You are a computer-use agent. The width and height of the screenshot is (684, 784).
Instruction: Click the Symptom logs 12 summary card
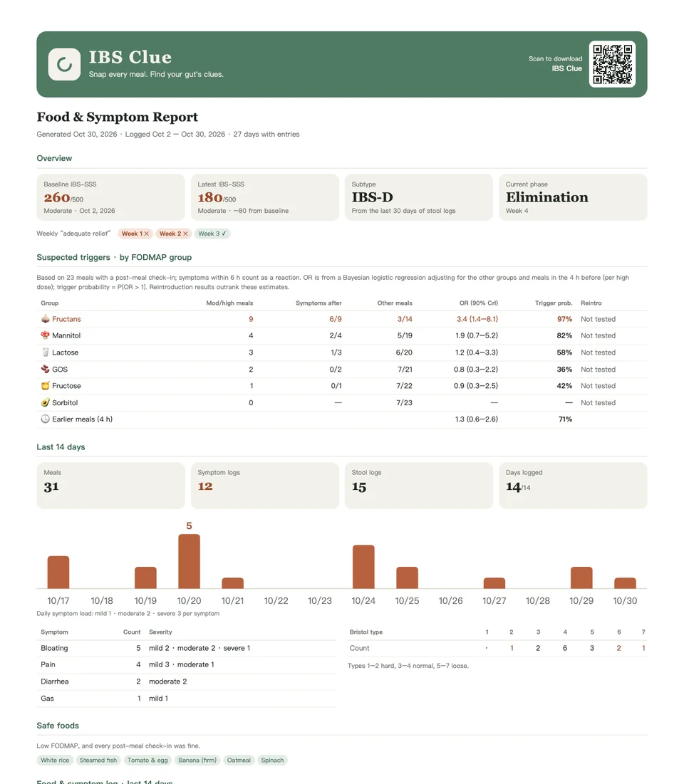[264, 486]
